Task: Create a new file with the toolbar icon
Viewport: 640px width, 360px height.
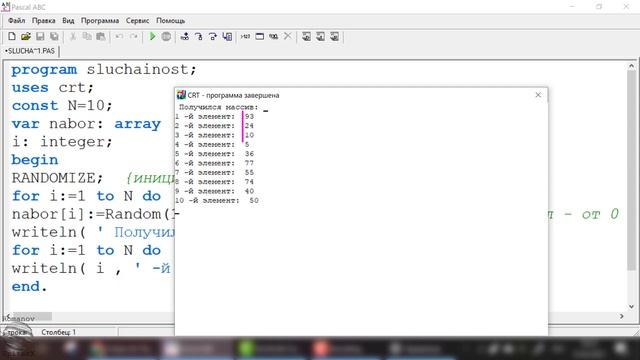Action: pyautogui.click(x=12, y=37)
